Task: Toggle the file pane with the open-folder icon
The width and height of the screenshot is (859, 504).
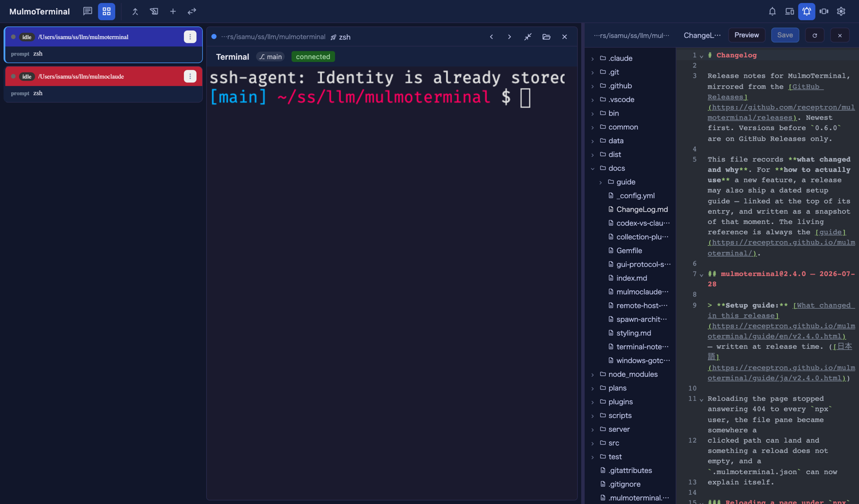Action: pos(546,37)
